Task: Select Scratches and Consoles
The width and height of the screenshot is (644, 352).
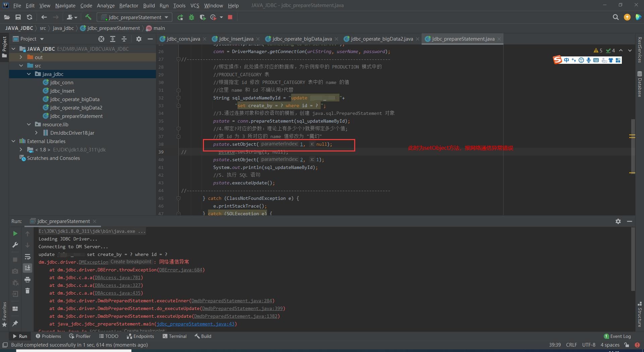Action: (x=53, y=158)
